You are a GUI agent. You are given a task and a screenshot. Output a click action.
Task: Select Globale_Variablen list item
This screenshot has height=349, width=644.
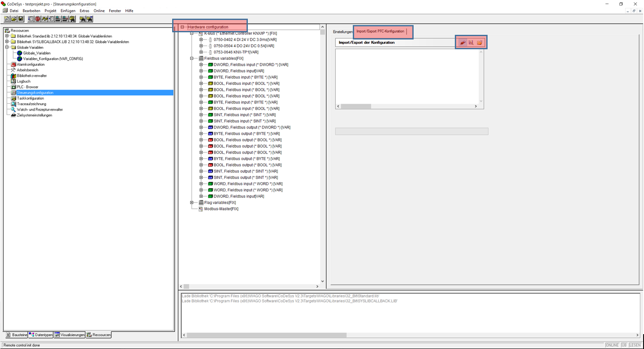(37, 53)
